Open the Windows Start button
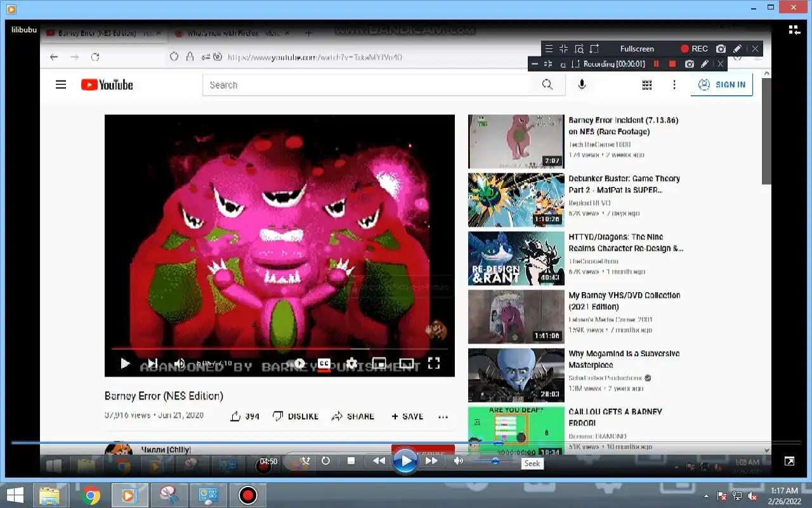The width and height of the screenshot is (812, 508). [15, 495]
